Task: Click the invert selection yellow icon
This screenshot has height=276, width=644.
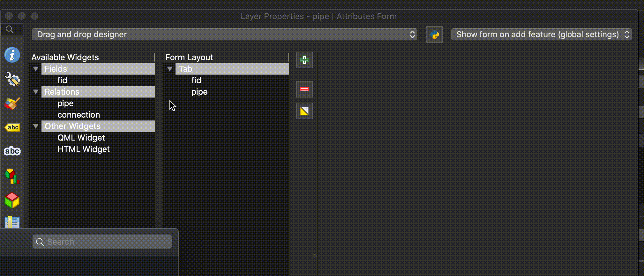Action: [x=304, y=111]
